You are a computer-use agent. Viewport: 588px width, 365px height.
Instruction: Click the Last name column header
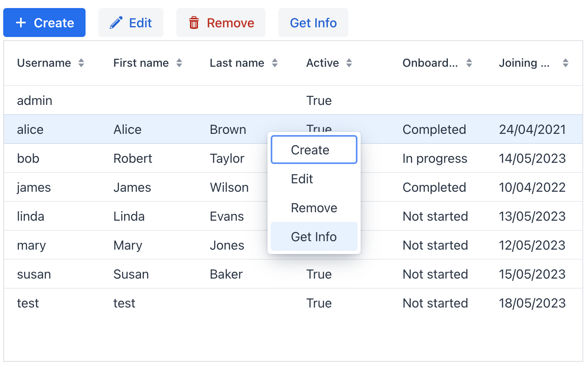237,63
